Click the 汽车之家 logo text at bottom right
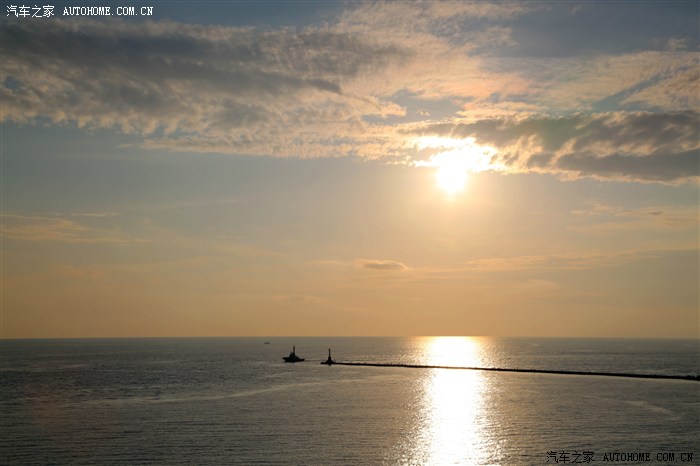Image resolution: width=700 pixels, height=466 pixels. [571, 457]
